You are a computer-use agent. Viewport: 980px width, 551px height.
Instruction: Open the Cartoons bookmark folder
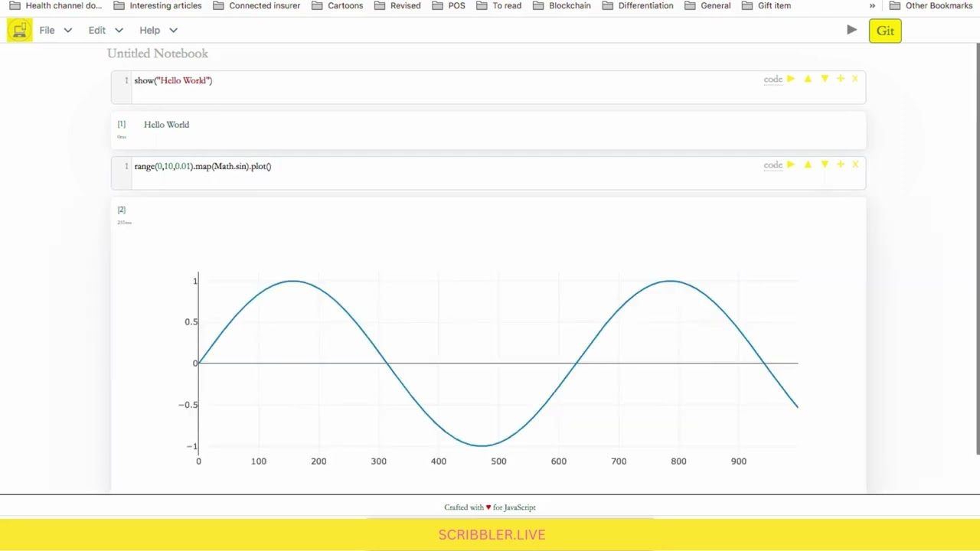(337, 5)
